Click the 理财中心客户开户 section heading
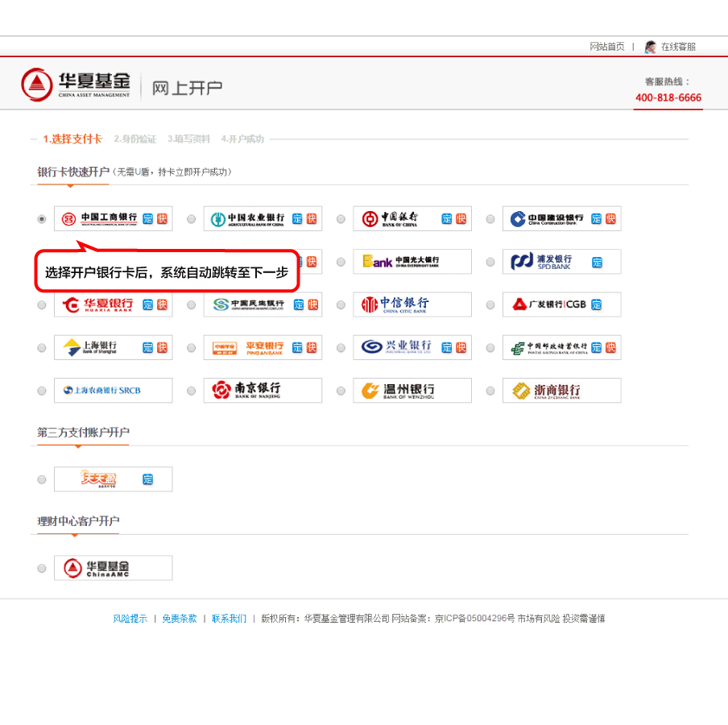Viewport: 728px width, 725px height. pyautogui.click(x=78, y=521)
